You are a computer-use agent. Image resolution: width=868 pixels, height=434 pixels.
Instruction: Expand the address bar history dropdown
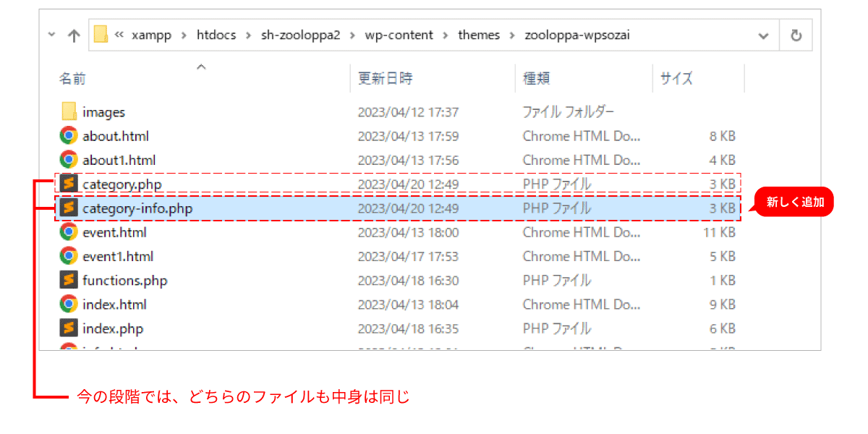[x=764, y=35]
